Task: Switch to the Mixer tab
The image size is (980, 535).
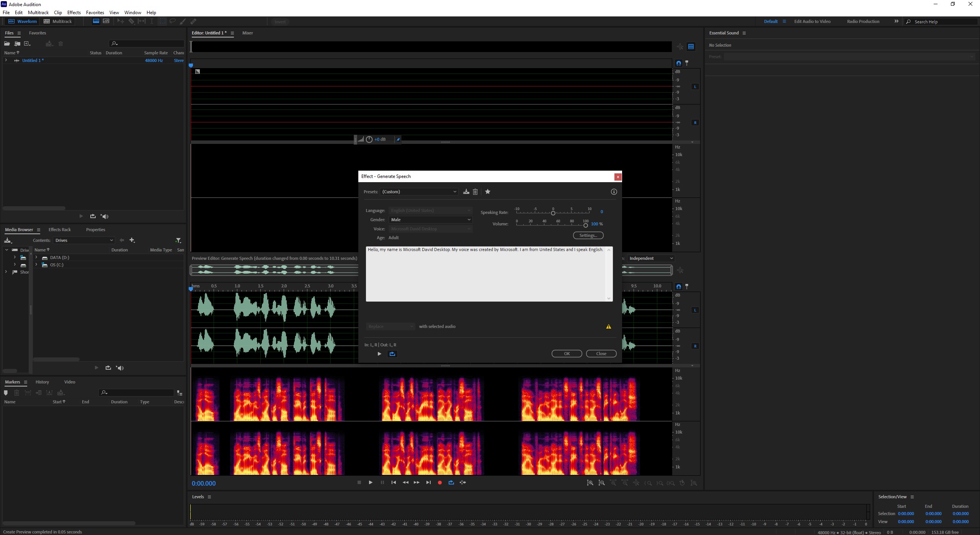Action: click(248, 33)
